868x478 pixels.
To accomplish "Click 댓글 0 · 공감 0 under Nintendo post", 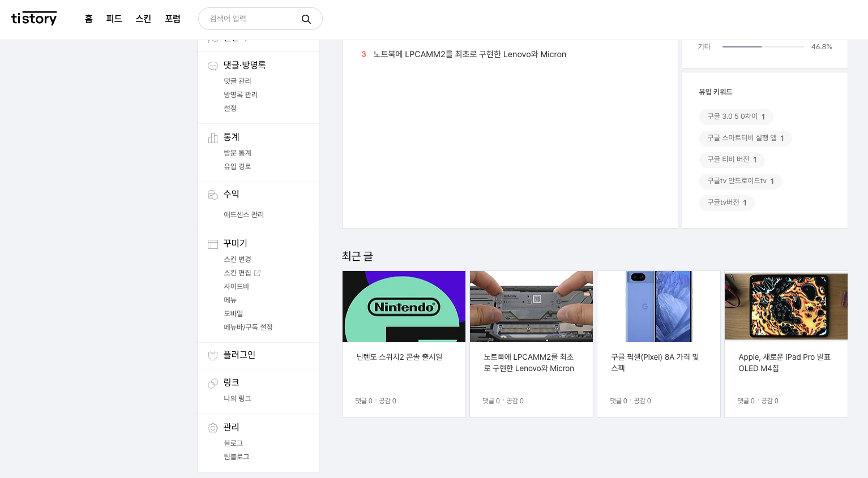I will click(375, 401).
